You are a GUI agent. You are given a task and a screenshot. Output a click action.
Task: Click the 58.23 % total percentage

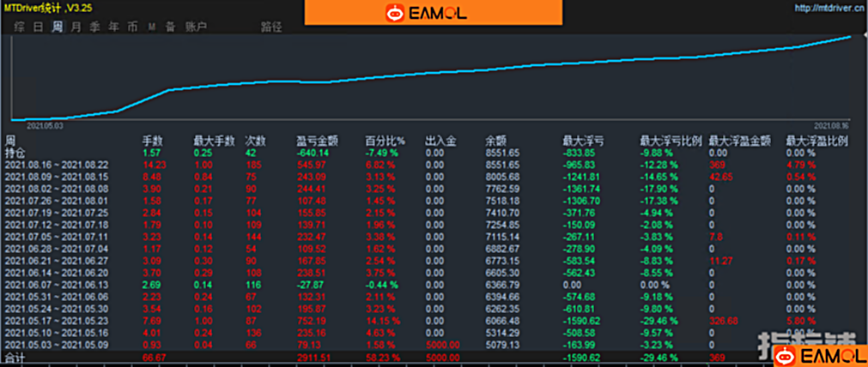tap(383, 358)
